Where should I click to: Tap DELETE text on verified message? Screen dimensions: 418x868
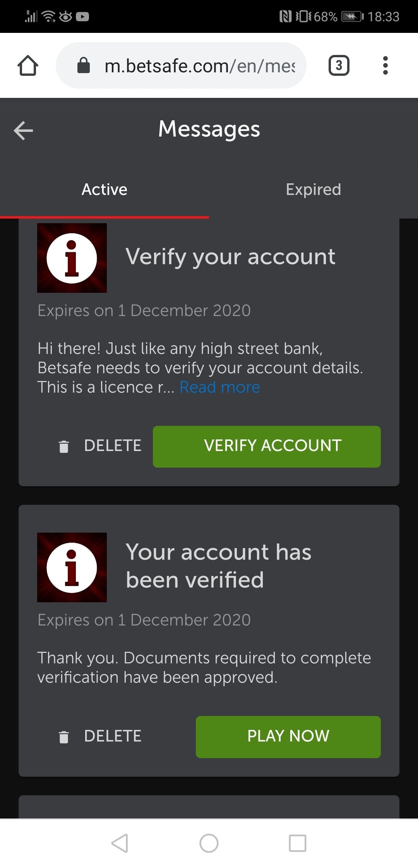point(113,736)
